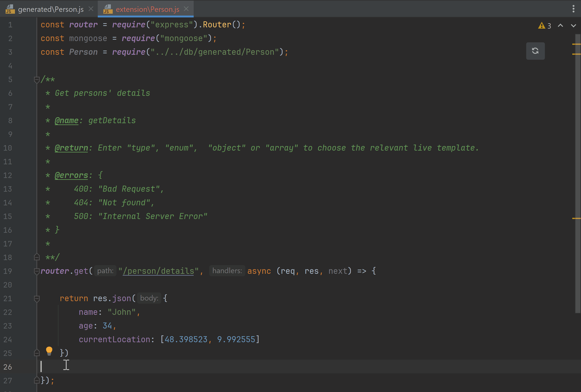Click the top warning stripe on scrollbar
Screen dimensions: 581x392
(576, 44)
